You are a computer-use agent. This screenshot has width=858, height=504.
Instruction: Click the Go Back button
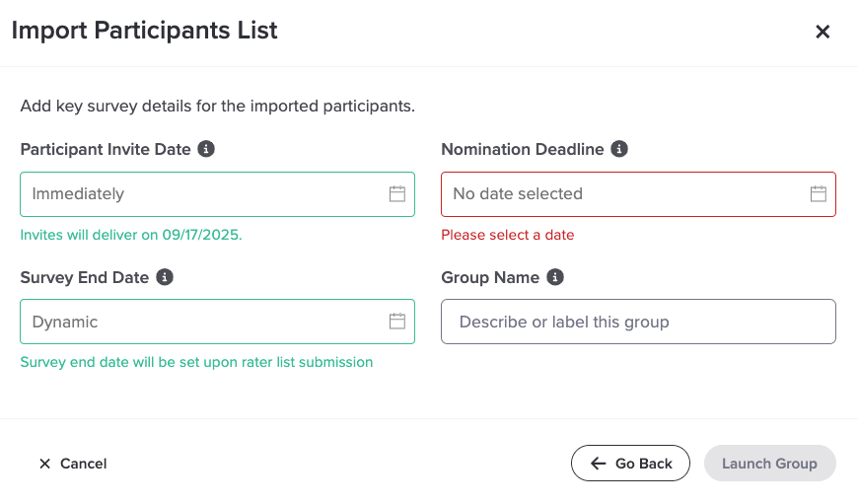click(x=630, y=464)
